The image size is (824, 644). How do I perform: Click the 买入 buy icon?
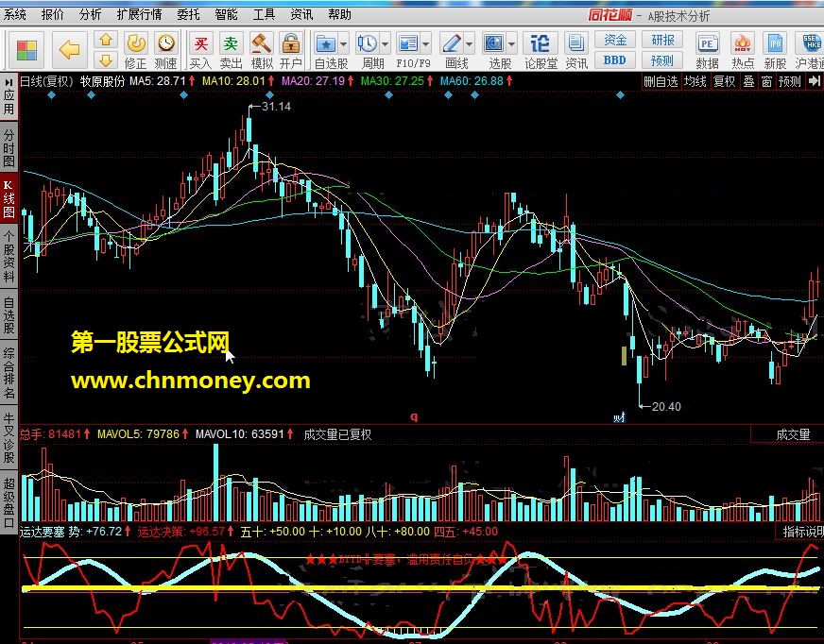tap(200, 50)
